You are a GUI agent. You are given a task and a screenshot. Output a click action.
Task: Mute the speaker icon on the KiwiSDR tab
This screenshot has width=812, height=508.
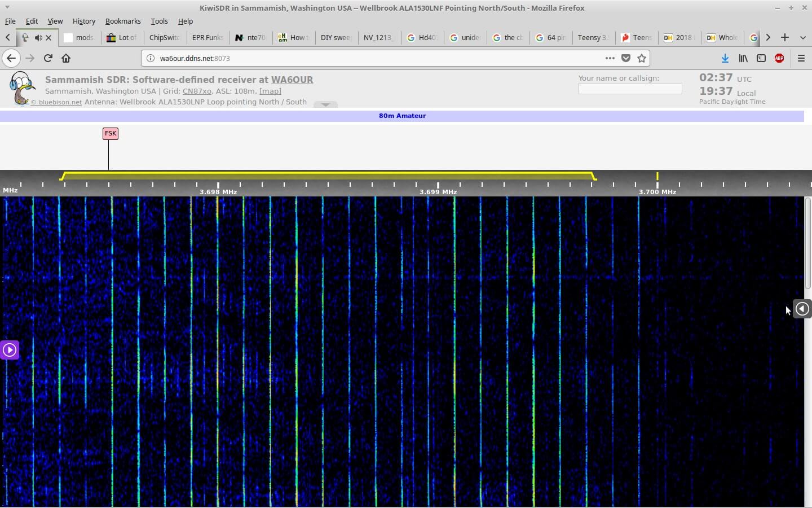click(38, 38)
